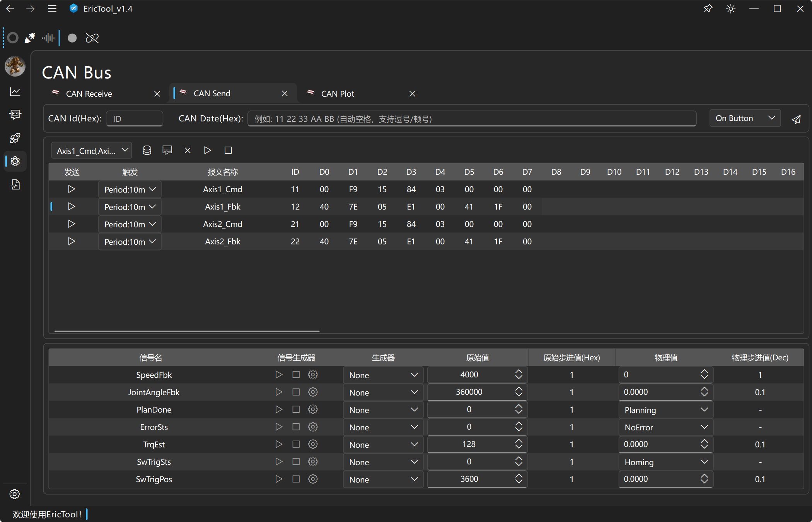Viewport: 812px width, 522px height.
Task: Switch to the CAN Plot tab
Action: [338, 94]
